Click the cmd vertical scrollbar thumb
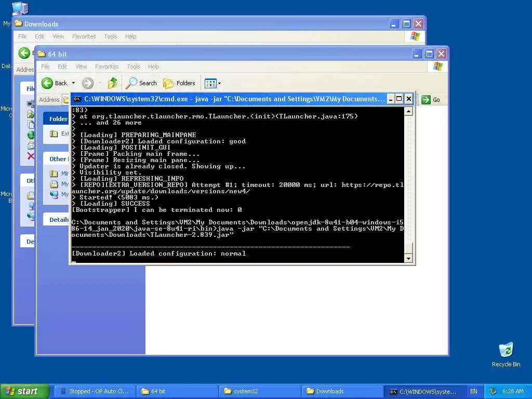Screen dimensions: 532x399 point(408,248)
